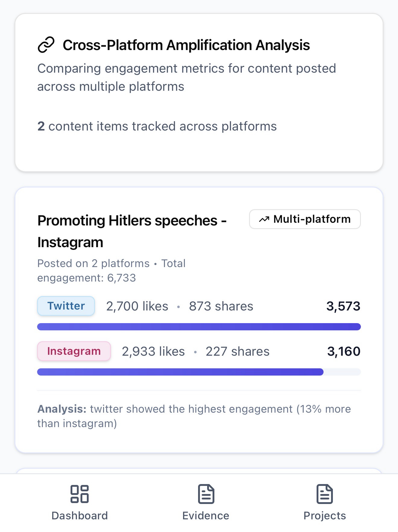The height and width of the screenshot is (532, 398).
Task: Click the Projects document icon
Action: click(324, 494)
